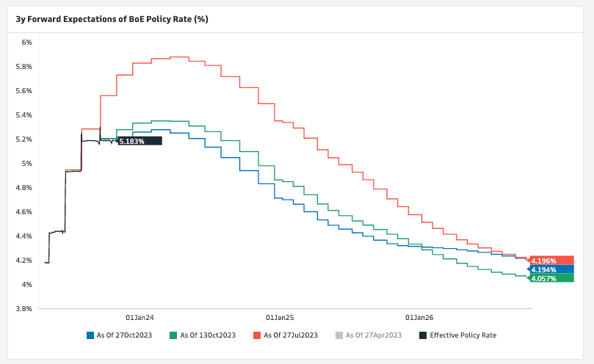The image size is (594, 364).
Task: Show the greyed-out 'As Of 27Apr2023' series
Action: (x=373, y=335)
